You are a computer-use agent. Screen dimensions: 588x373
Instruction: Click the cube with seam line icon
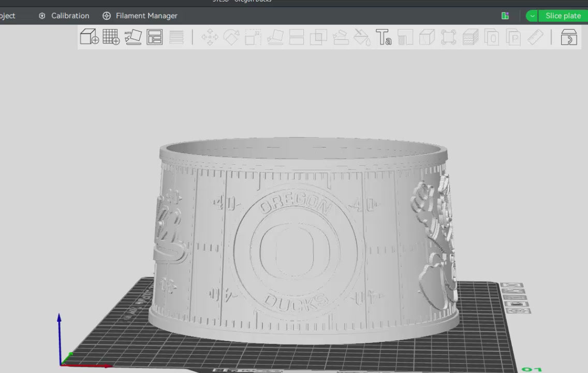(427, 37)
